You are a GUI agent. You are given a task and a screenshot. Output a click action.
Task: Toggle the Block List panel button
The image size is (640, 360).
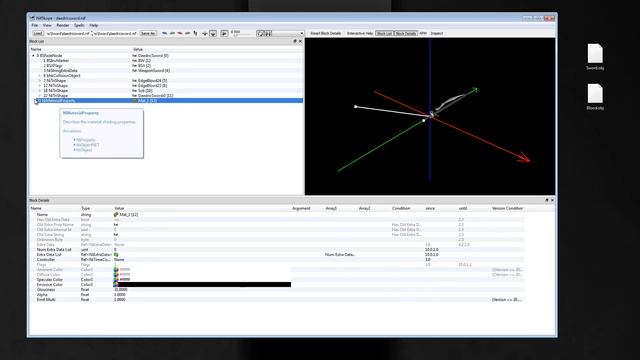tap(384, 33)
